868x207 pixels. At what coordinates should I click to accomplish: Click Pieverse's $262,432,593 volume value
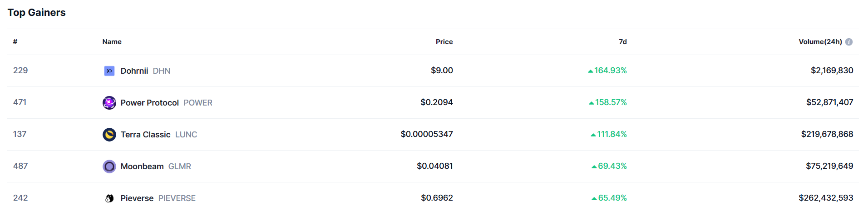826,198
